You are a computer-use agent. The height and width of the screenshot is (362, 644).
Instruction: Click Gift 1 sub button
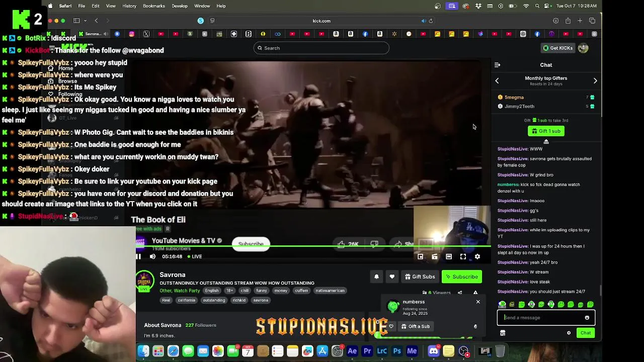(546, 131)
